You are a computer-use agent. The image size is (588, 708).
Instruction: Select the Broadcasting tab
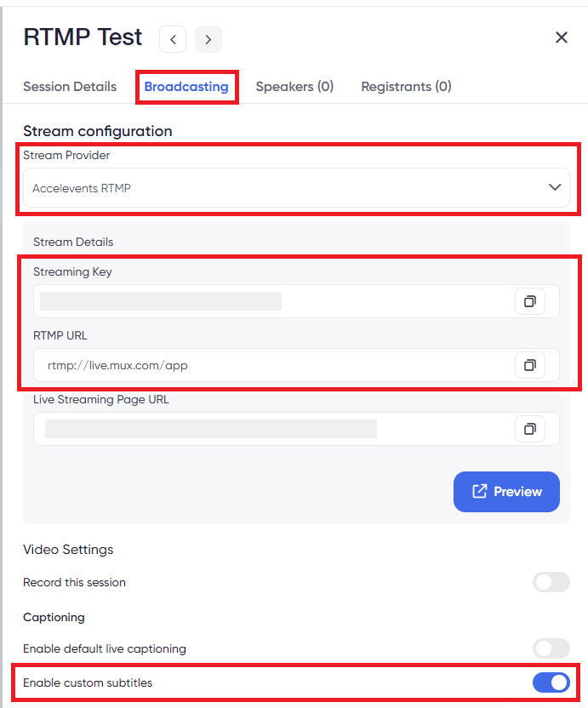[x=186, y=86]
